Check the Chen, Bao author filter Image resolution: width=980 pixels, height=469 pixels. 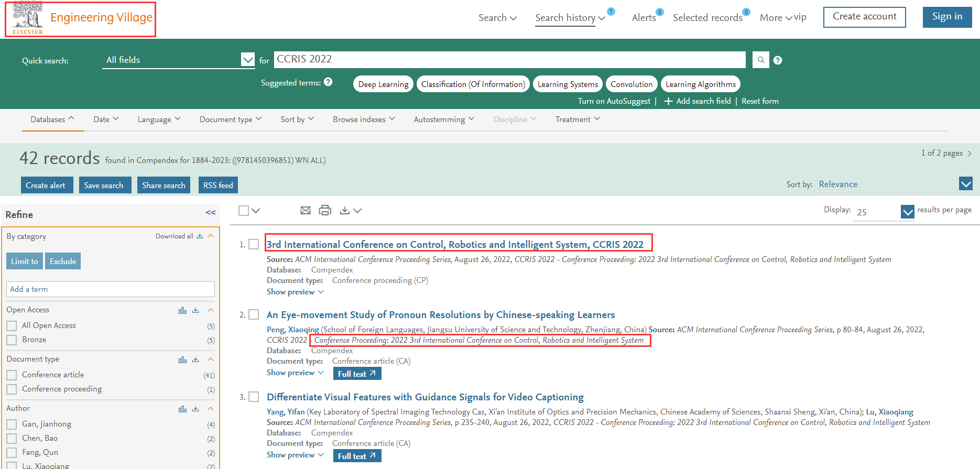12,439
